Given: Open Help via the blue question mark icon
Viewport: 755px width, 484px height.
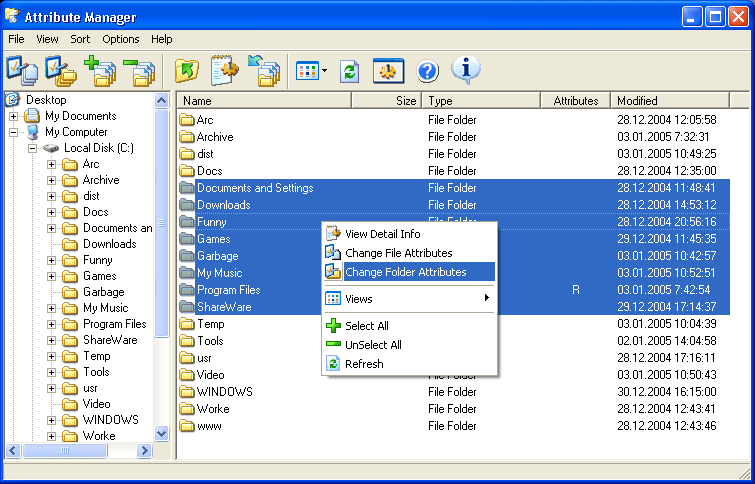Looking at the screenshot, I should coord(428,71).
